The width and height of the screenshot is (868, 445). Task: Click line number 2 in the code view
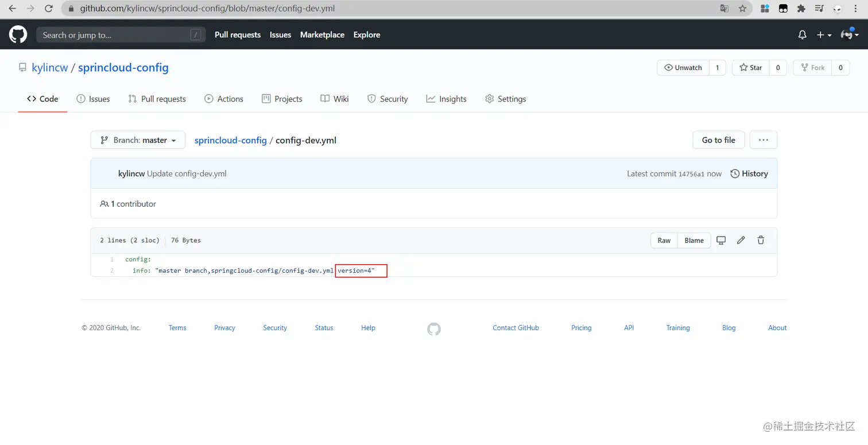click(x=111, y=270)
